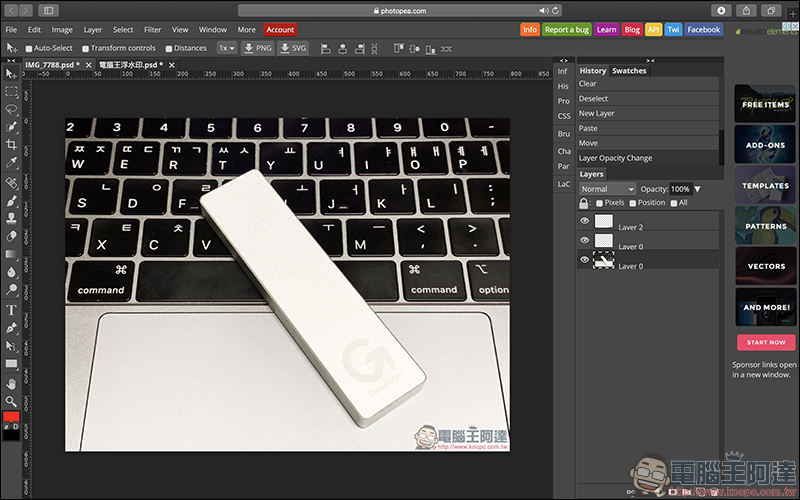
Task: Open the Opacity slider arrow
Action: (697, 189)
